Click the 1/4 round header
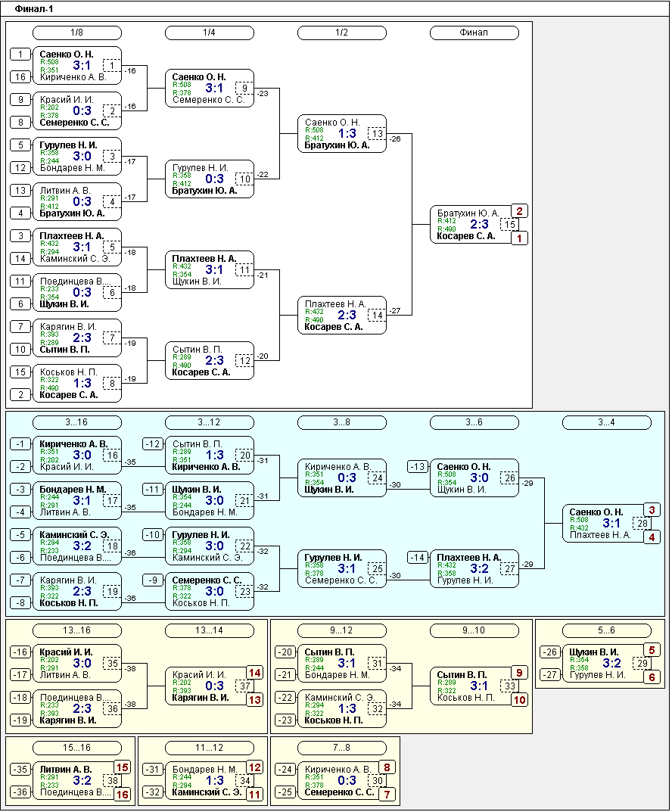This screenshot has width=672, height=812. 209,33
